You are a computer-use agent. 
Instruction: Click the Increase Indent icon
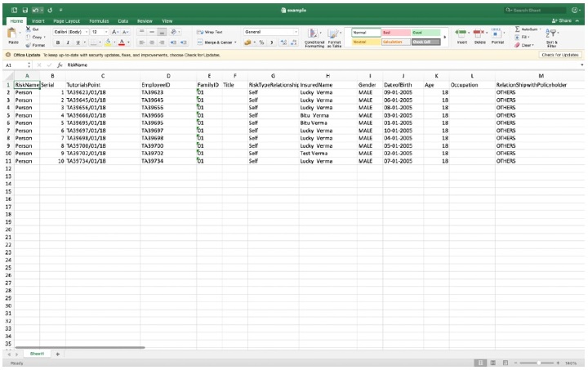pyautogui.click(x=184, y=42)
